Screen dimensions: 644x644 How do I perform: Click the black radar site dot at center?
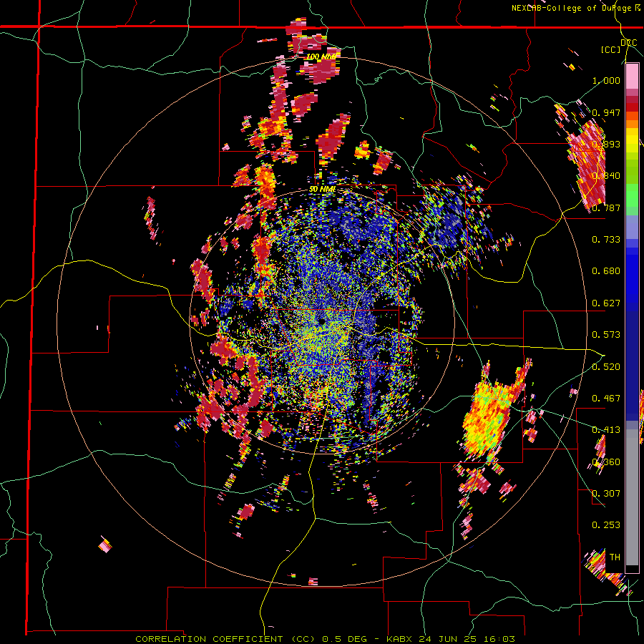tap(321, 322)
